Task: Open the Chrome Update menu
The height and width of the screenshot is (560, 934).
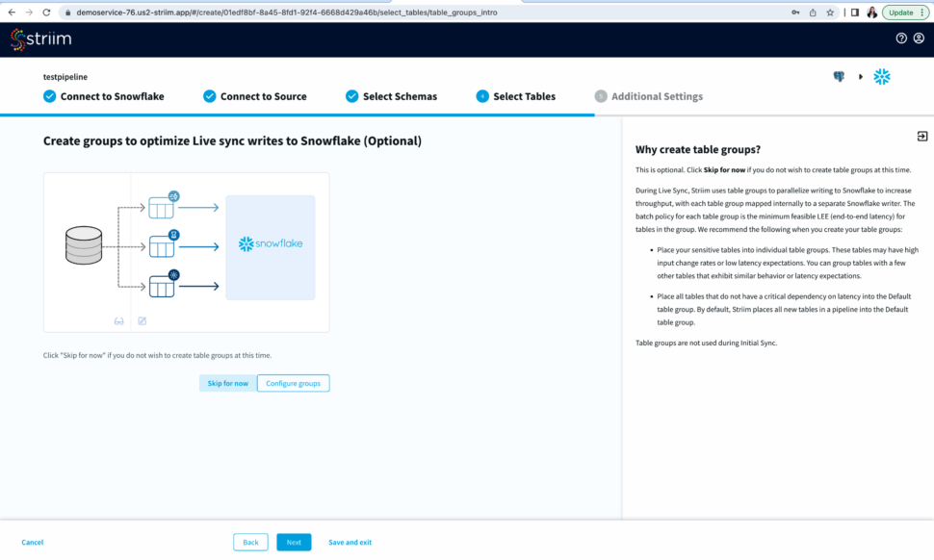Action: pyautogui.click(x=905, y=13)
